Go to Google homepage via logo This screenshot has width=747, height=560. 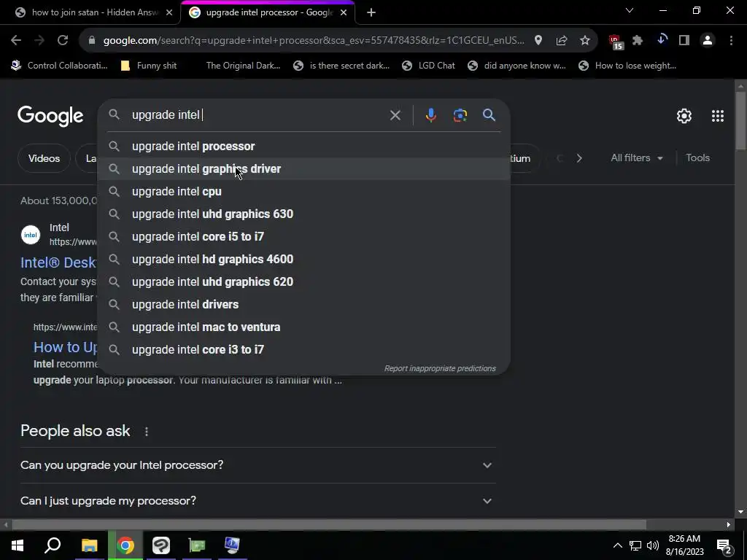tap(50, 116)
